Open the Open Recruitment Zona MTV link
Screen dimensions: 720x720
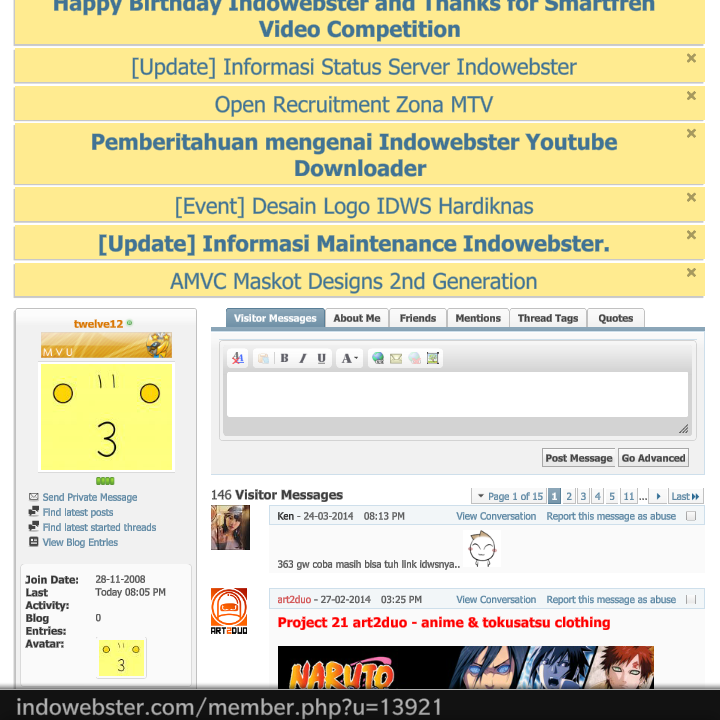tap(354, 105)
